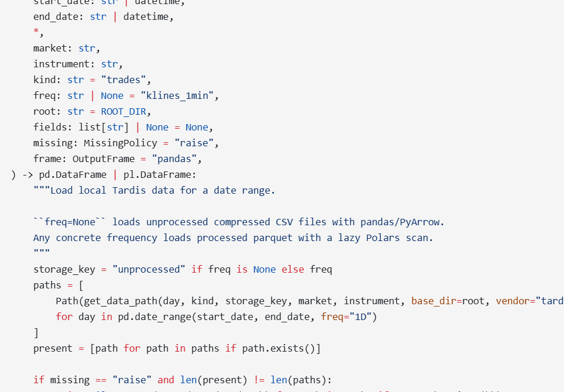Click the path.exists() call
564x392 pixels.
tap(278, 349)
